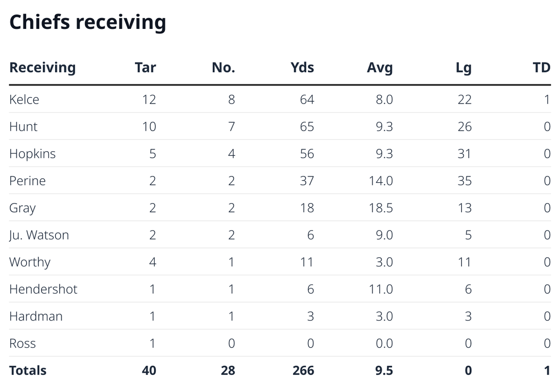Click the total yards value 266
This screenshot has width=560, height=392.
[x=303, y=371]
